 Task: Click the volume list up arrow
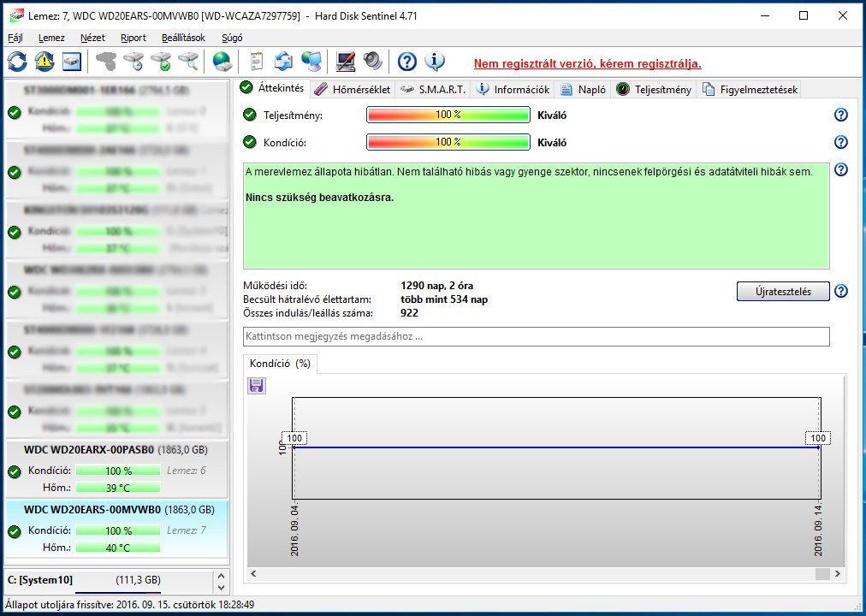(221, 575)
